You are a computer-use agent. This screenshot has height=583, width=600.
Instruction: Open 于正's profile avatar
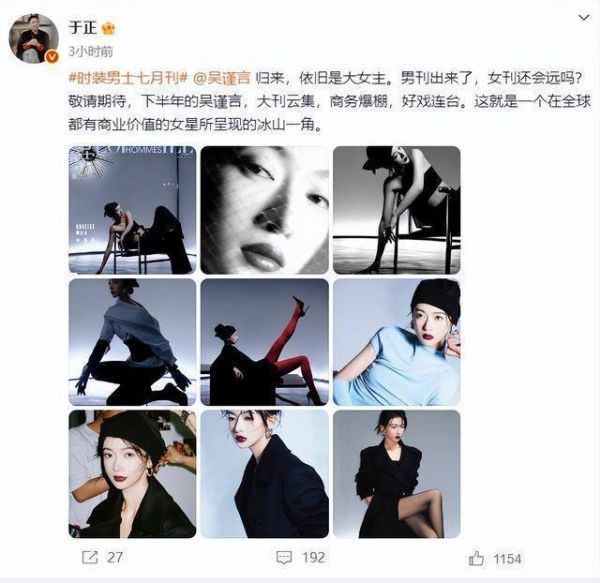point(34,38)
